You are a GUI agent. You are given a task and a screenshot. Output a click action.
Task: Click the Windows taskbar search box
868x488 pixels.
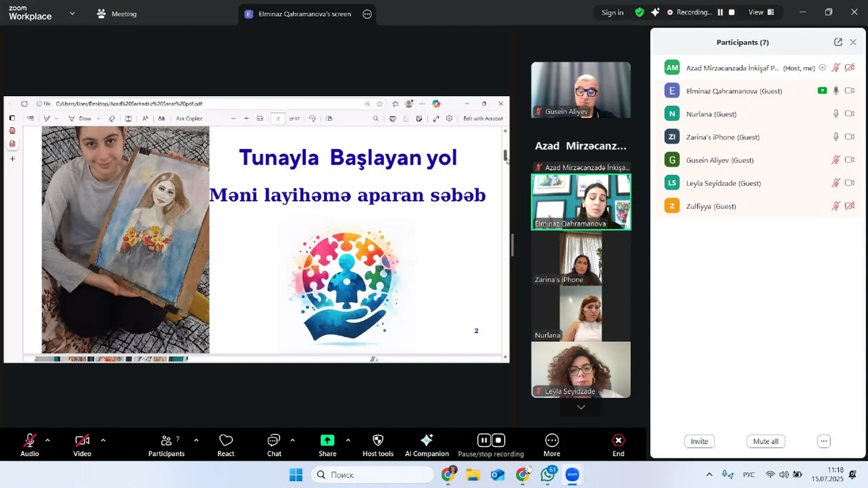[x=373, y=475]
